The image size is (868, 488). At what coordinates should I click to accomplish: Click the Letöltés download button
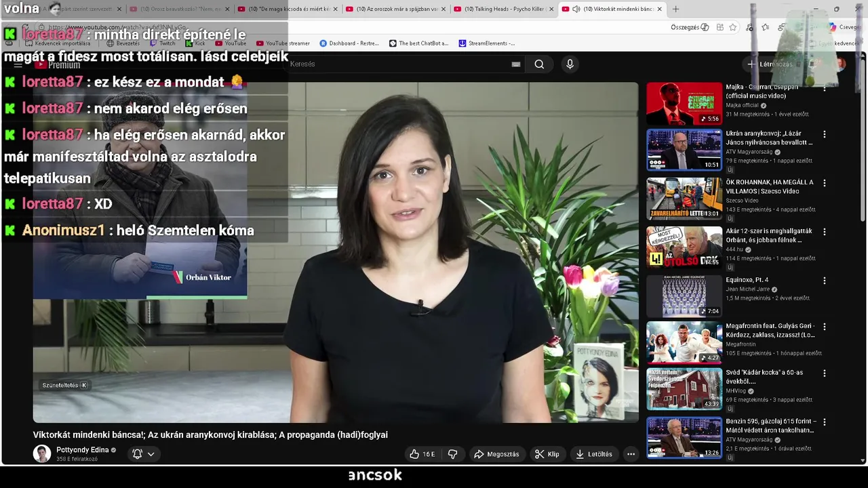click(x=594, y=454)
